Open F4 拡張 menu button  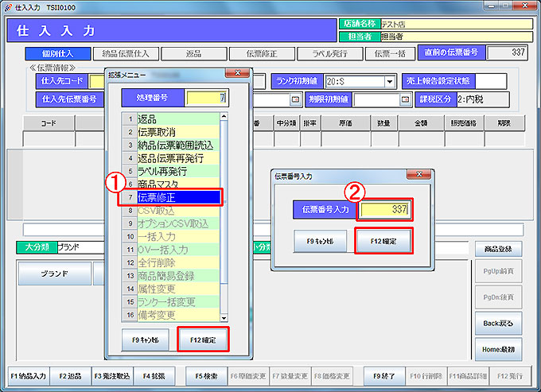154,376
